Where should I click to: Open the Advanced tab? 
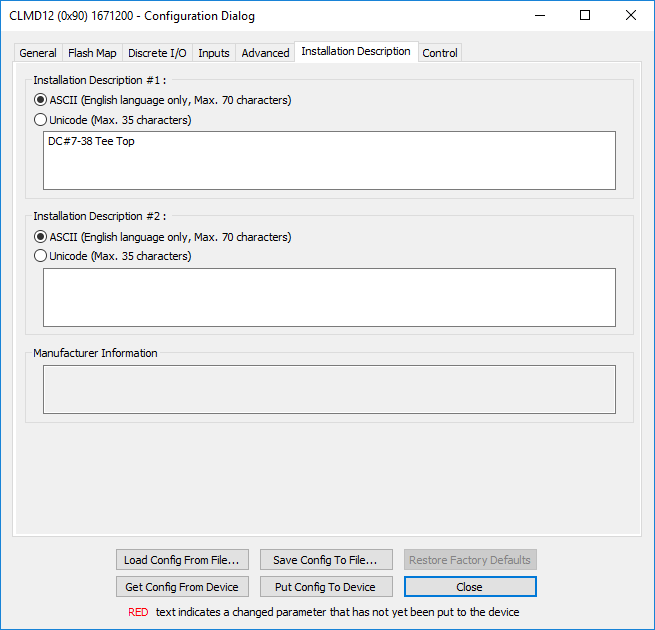point(265,53)
